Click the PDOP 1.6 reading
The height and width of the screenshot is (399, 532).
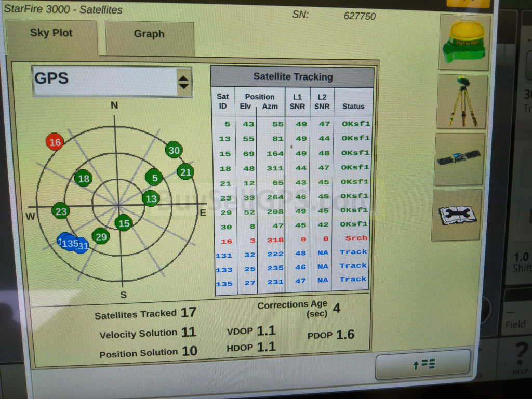point(331,335)
